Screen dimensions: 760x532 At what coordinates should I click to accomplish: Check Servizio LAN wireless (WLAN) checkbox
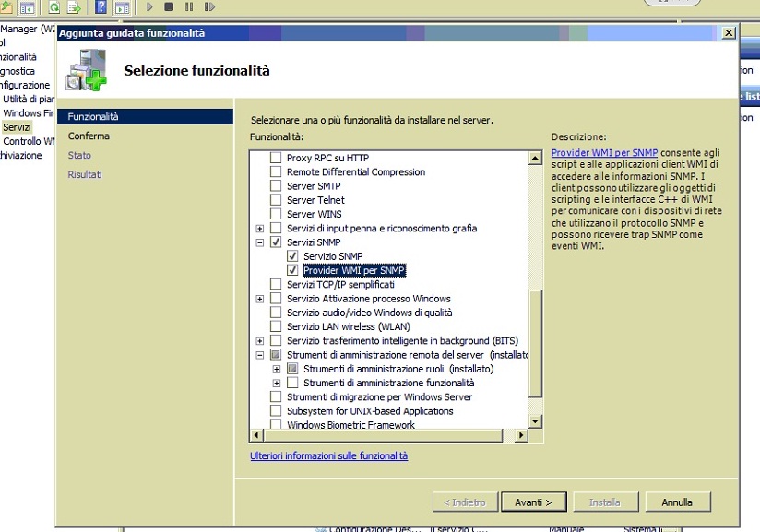(x=276, y=326)
